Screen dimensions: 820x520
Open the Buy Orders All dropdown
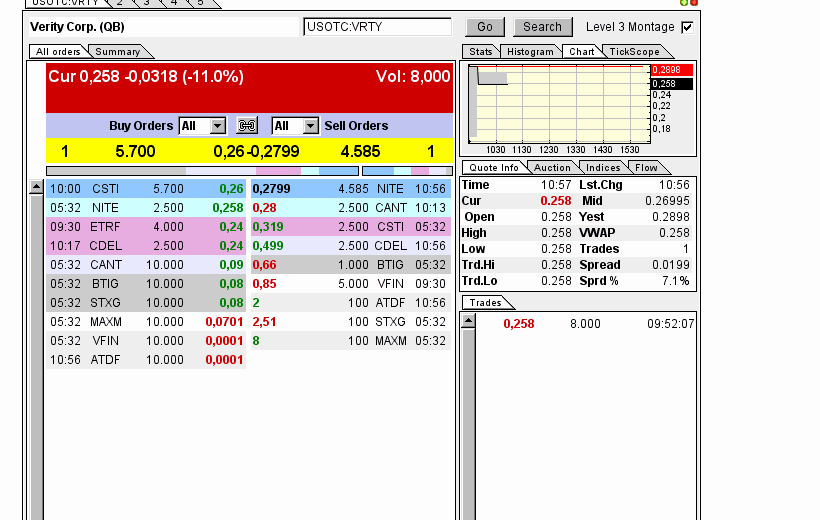[202, 126]
